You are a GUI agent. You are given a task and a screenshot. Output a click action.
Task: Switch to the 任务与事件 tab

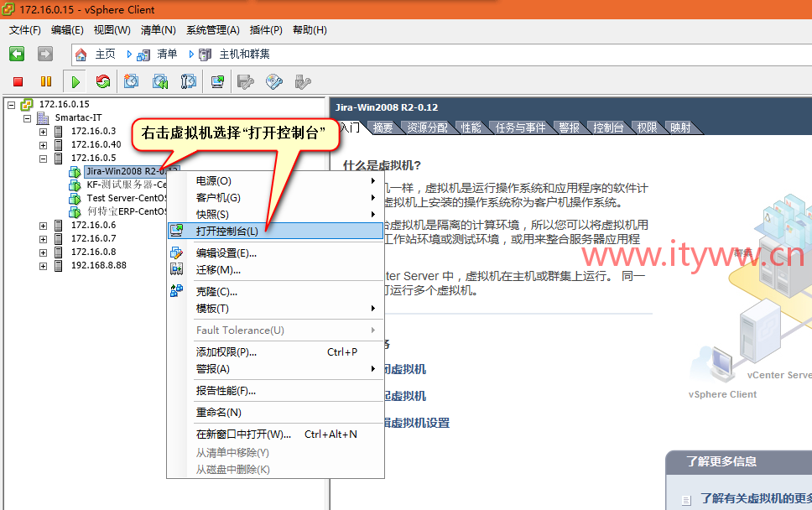(520, 127)
